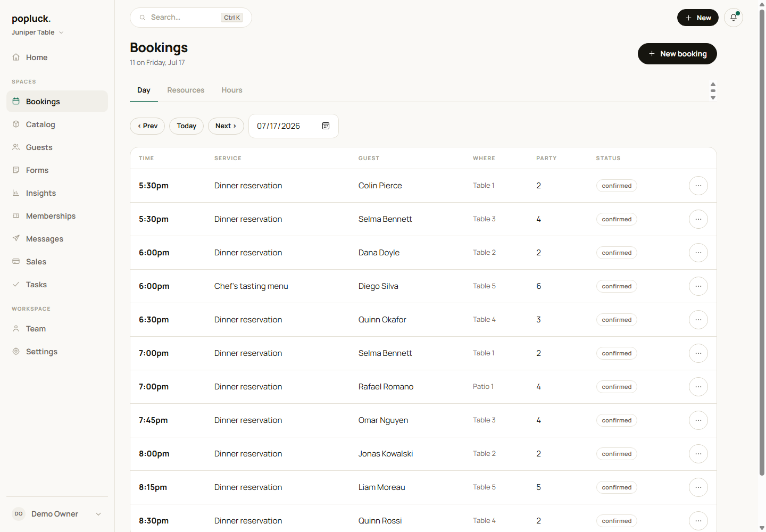Open the Catalog section
This screenshot has height=532, width=766.
click(x=57, y=124)
